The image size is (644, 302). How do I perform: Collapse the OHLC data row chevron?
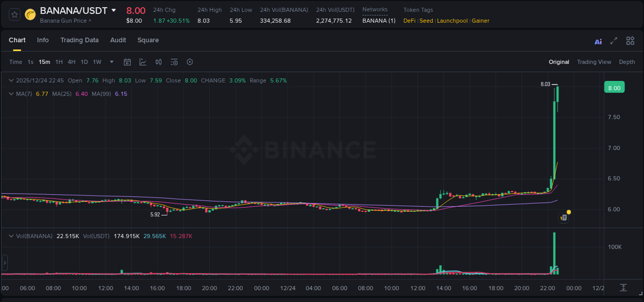pos(11,80)
